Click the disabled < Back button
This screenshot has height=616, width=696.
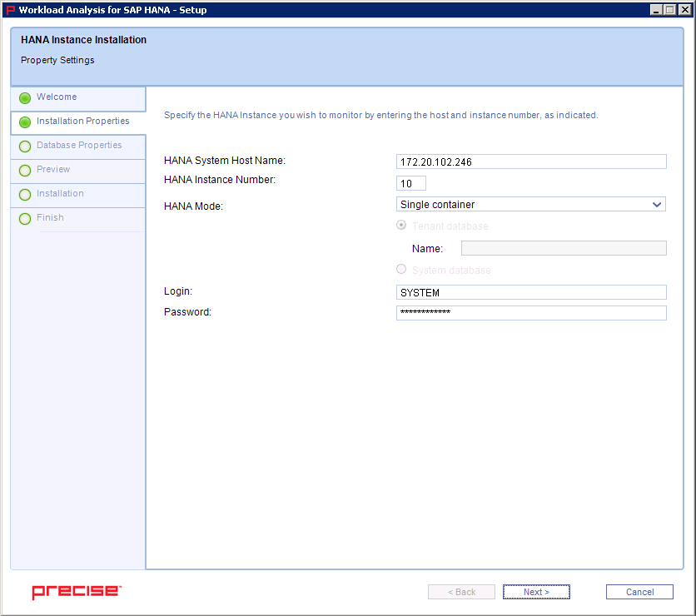point(461,592)
